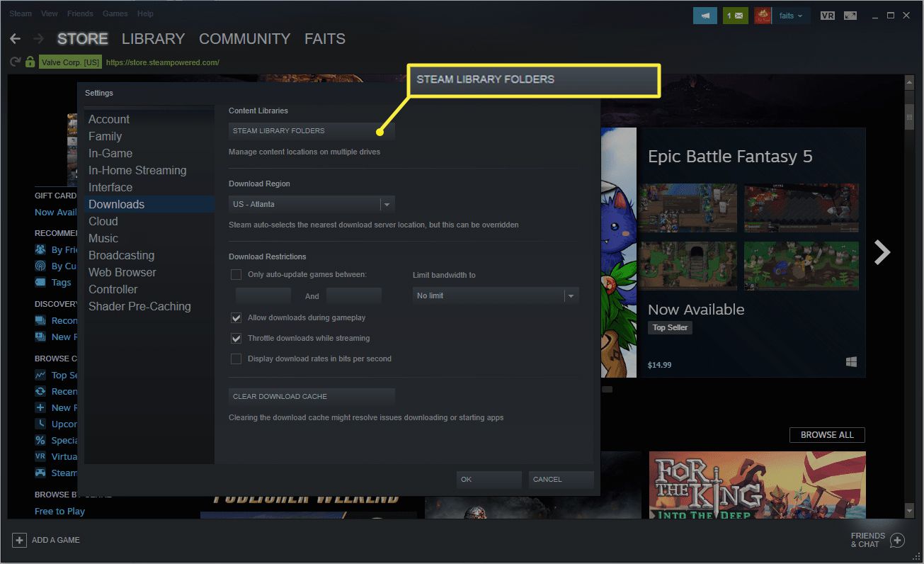
Task: Toggle Throttle downloads while streaming
Action: 236,338
